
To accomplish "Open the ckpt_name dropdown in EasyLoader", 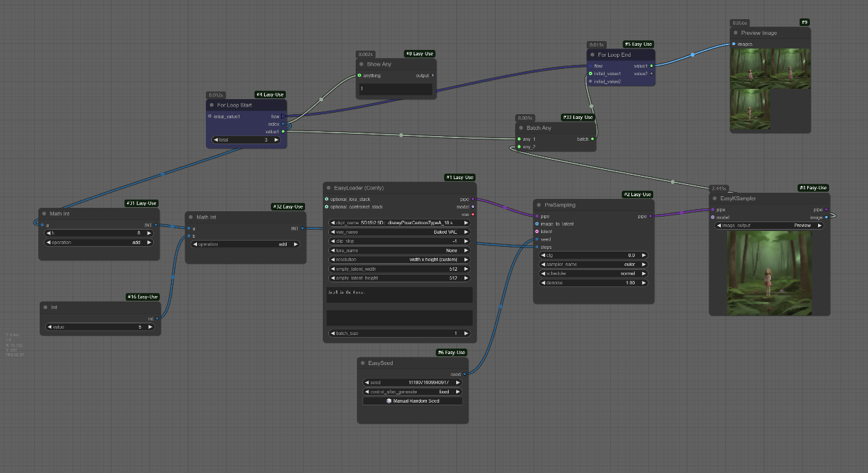I will point(399,222).
